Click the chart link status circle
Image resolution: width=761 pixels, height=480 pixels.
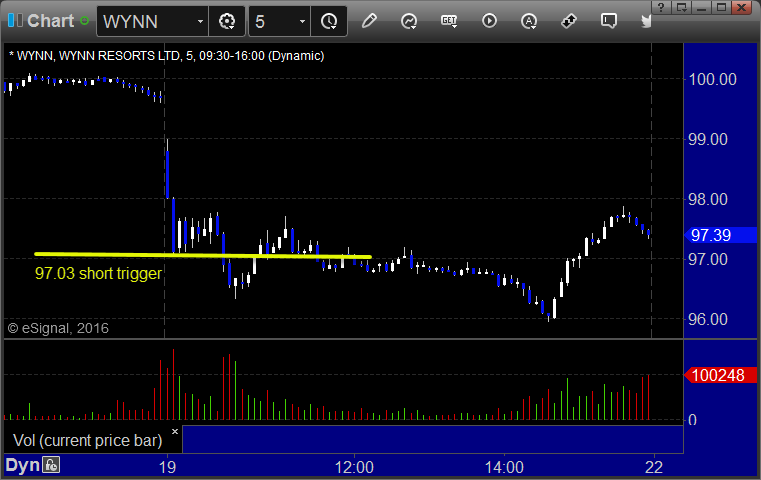click(x=84, y=21)
